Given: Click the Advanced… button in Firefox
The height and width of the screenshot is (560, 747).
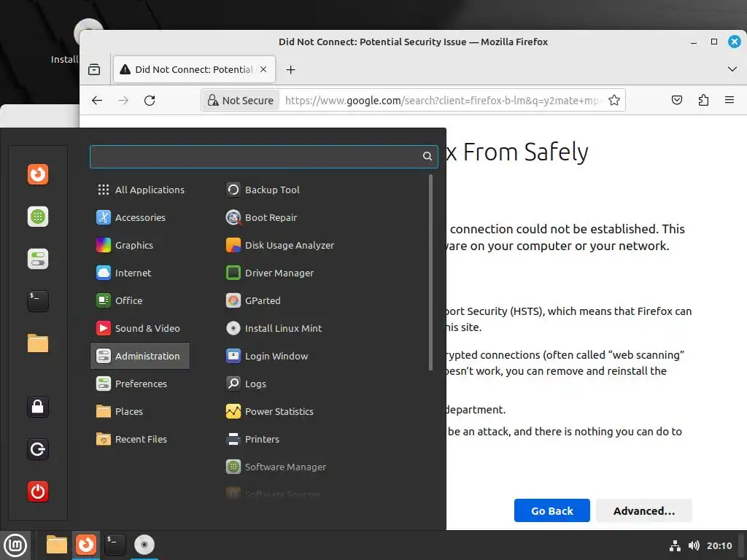Looking at the screenshot, I should click(x=643, y=510).
